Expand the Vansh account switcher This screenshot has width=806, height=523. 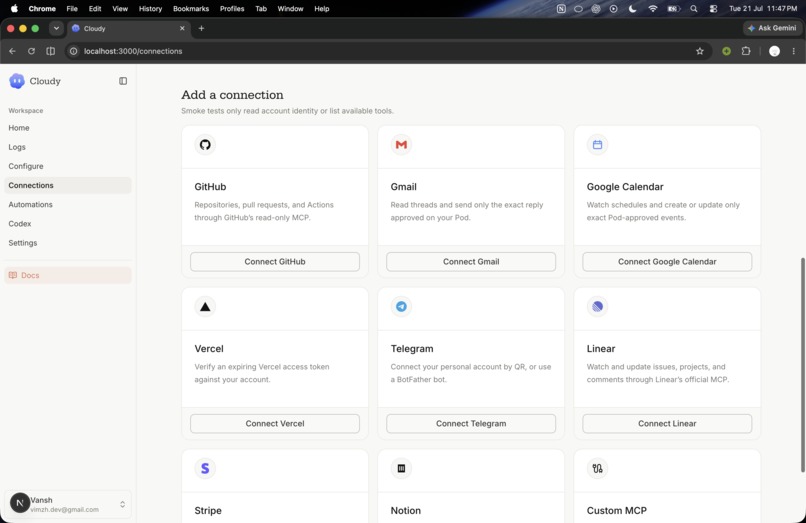(x=122, y=504)
